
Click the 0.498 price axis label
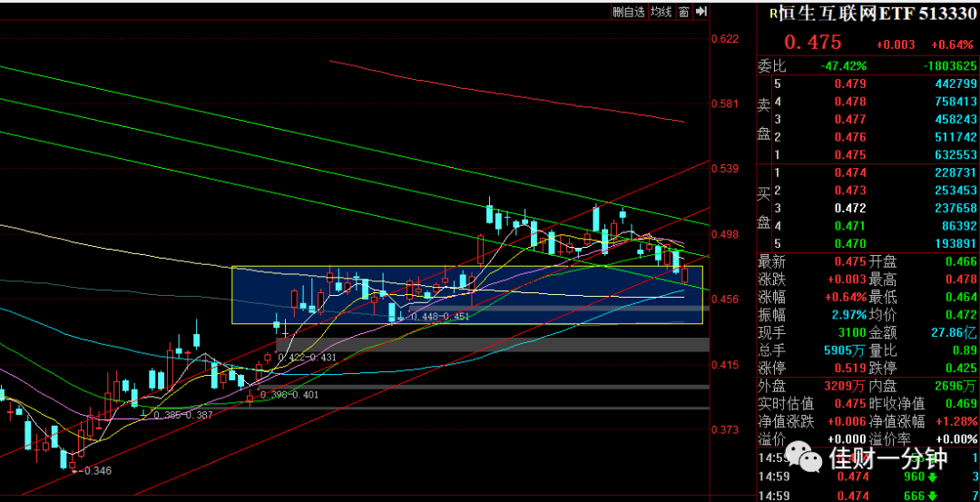[x=725, y=234]
